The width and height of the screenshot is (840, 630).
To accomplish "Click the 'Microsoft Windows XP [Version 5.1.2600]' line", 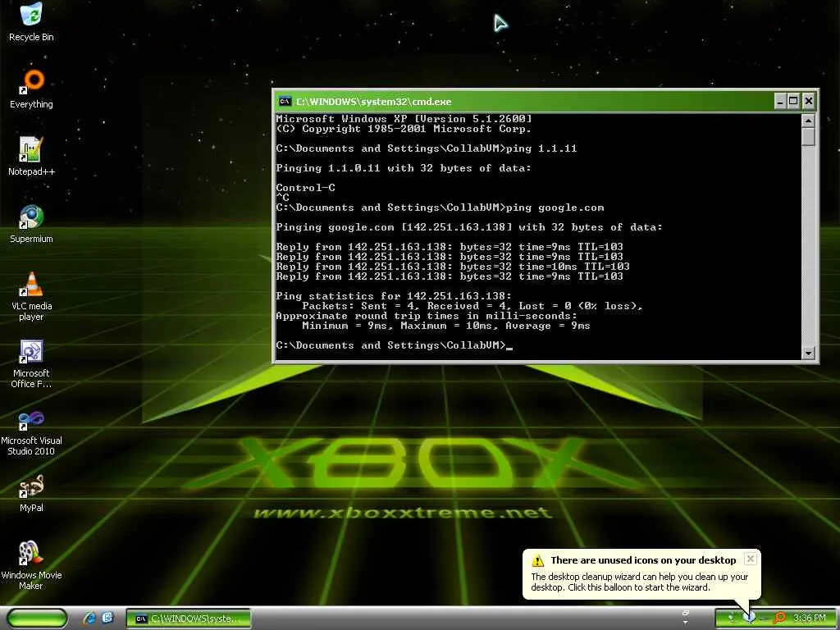I will (x=404, y=119).
